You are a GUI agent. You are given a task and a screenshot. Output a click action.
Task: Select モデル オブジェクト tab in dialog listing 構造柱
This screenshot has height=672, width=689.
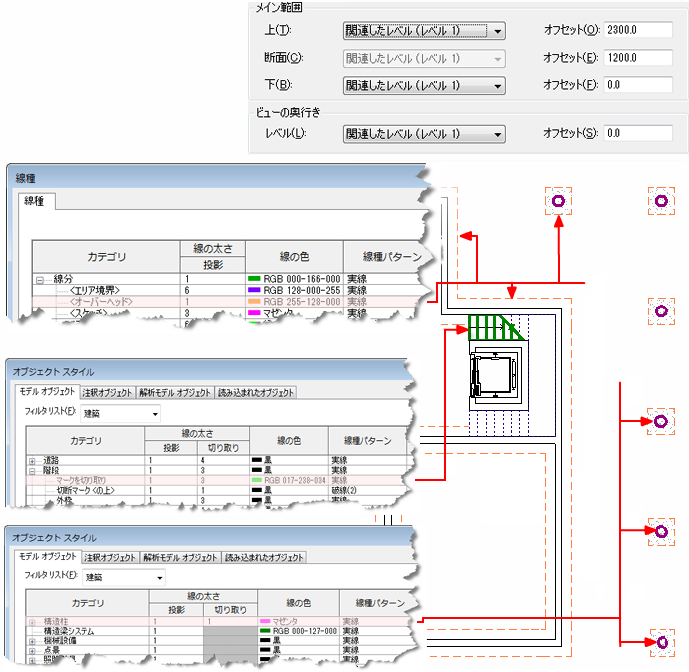click(47, 556)
